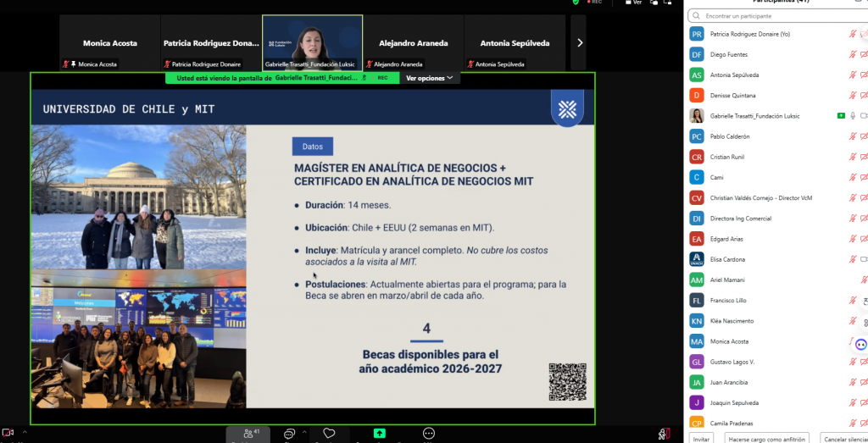Screen dimensions: 868x443
Task: Click the green Share Screen icon
Action: [x=380, y=433]
